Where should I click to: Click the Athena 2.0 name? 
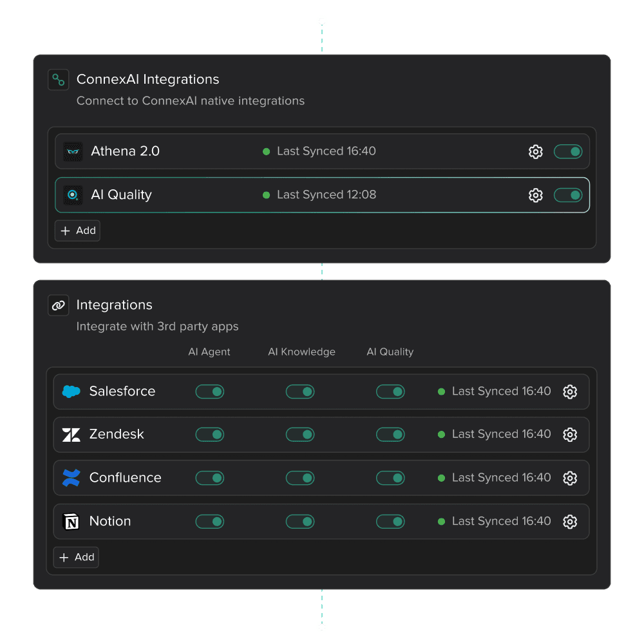click(126, 151)
